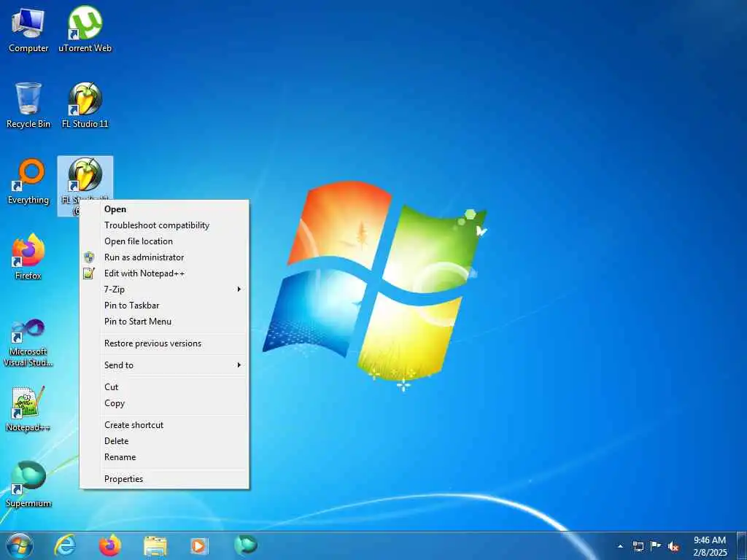Click the Show desktop button
Image resolution: width=747 pixels, height=560 pixels.
click(x=741, y=545)
